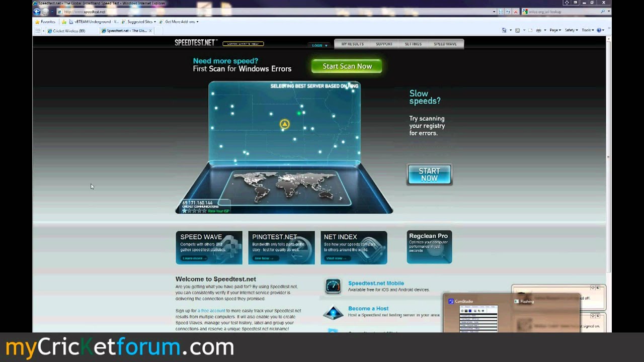Click the blue Help icon
The height and width of the screenshot is (362, 644).
[599, 30]
